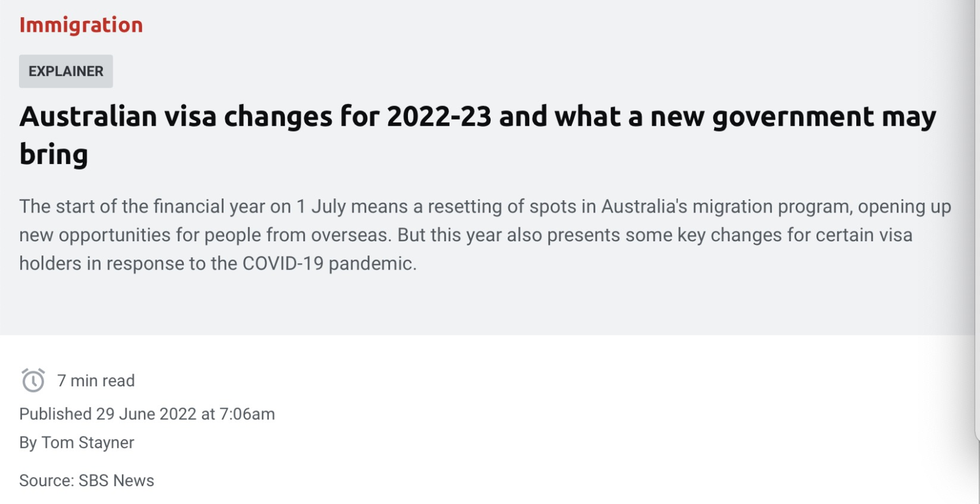Click the "7 min read" text

pos(96,381)
